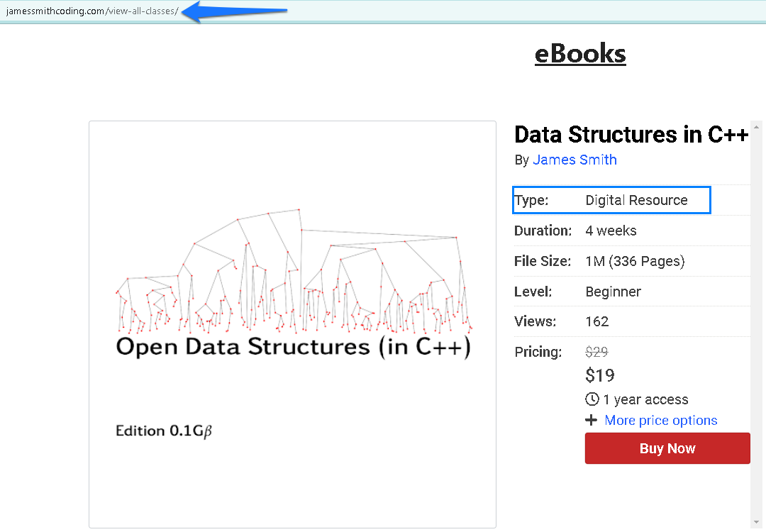Click the struck-through $29 price
The height and width of the screenshot is (532, 766).
coord(596,352)
